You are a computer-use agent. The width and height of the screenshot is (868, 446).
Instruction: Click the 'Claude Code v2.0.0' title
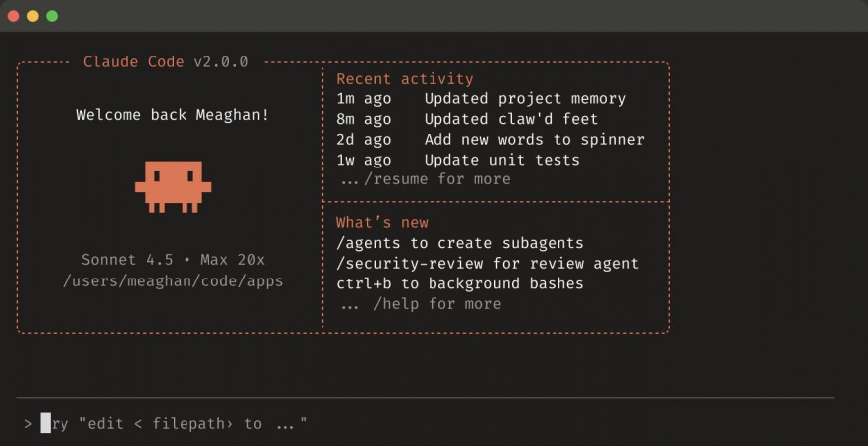coord(166,62)
